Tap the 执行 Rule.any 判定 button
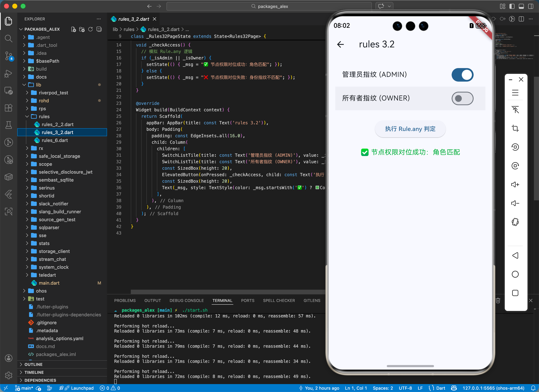Image resolution: width=539 pixels, height=392 pixels. (x=410, y=129)
